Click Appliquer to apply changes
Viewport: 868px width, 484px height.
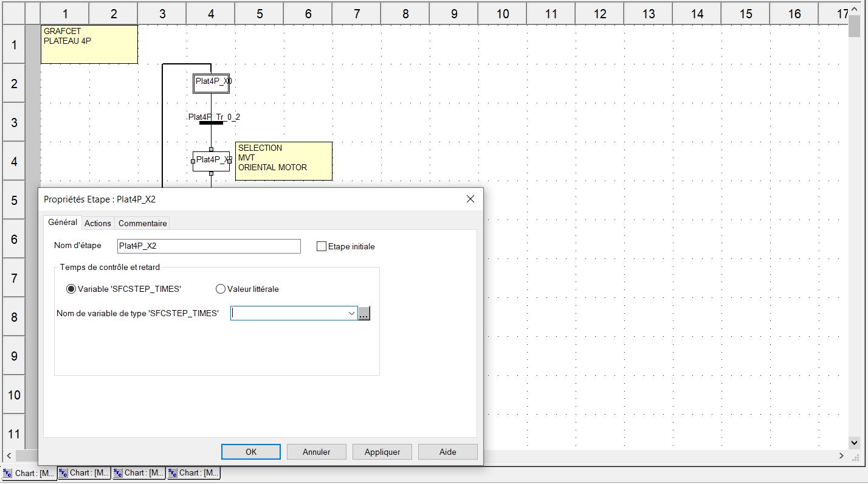coord(382,452)
